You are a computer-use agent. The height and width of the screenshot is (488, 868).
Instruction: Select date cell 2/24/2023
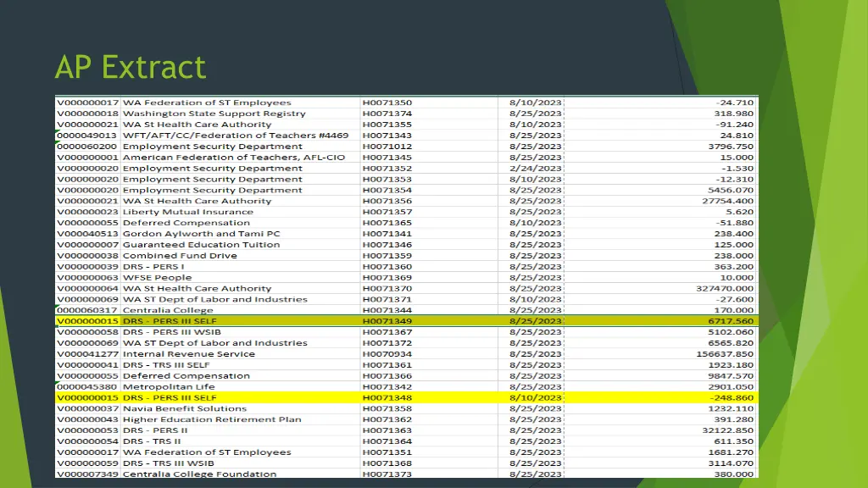click(536, 169)
